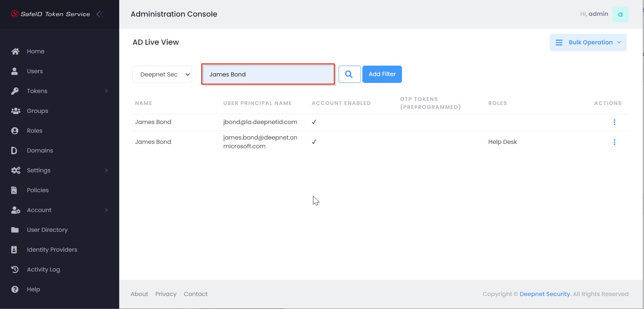Image resolution: width=644 pixels, height=309 pixels.
Task: Open actions menu for jbond@la.deepnetid.com
Action: point(614,122)
